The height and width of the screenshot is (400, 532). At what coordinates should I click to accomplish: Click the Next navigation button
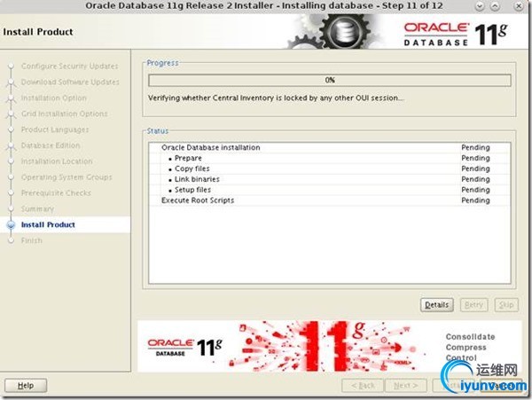[406, 386]
